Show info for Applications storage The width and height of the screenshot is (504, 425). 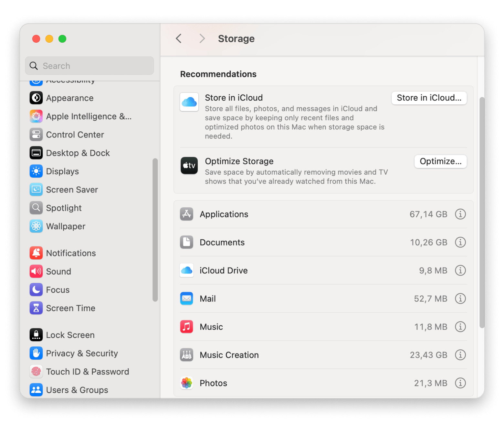tap(460, 214)
